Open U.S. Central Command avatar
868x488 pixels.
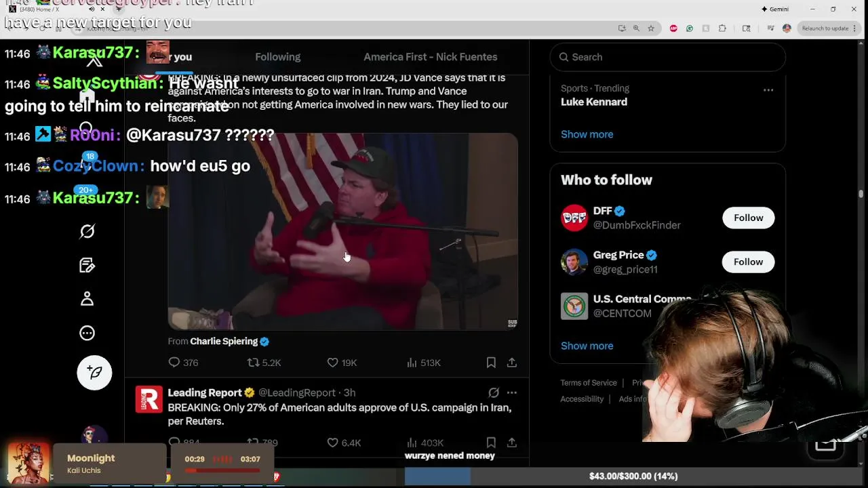(574, 306)
